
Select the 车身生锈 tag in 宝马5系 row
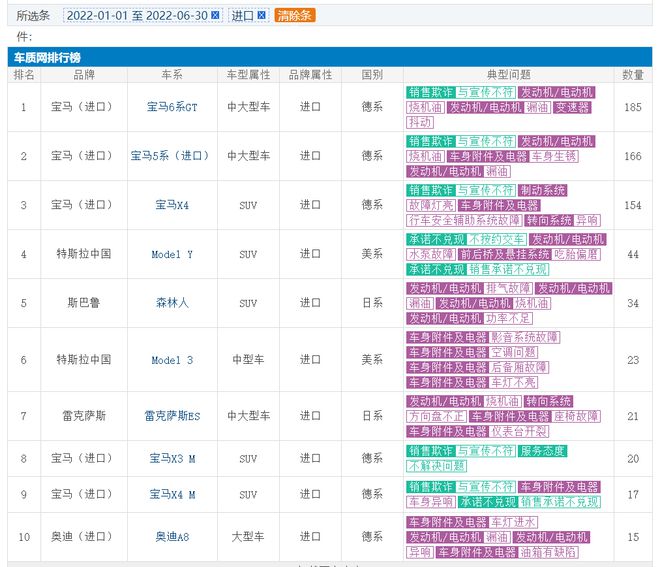tap(554, 156)
